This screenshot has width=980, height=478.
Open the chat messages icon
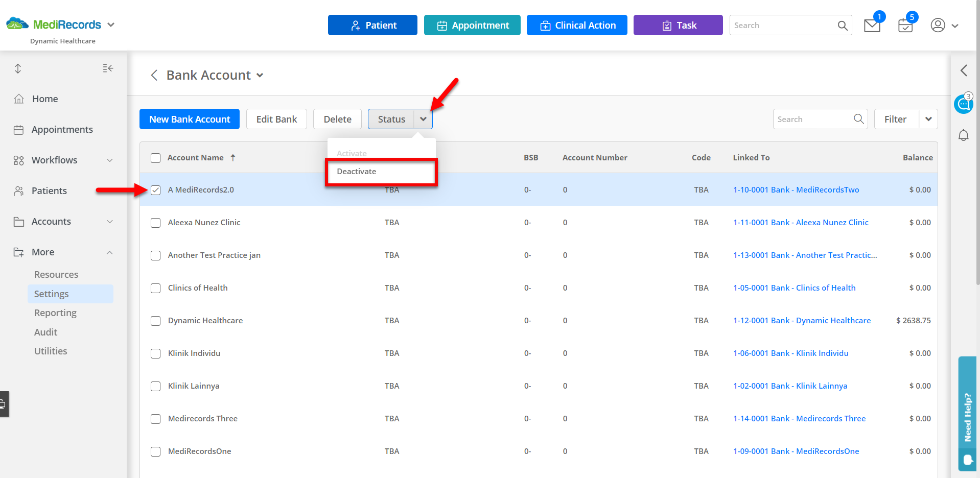point(963,104)
